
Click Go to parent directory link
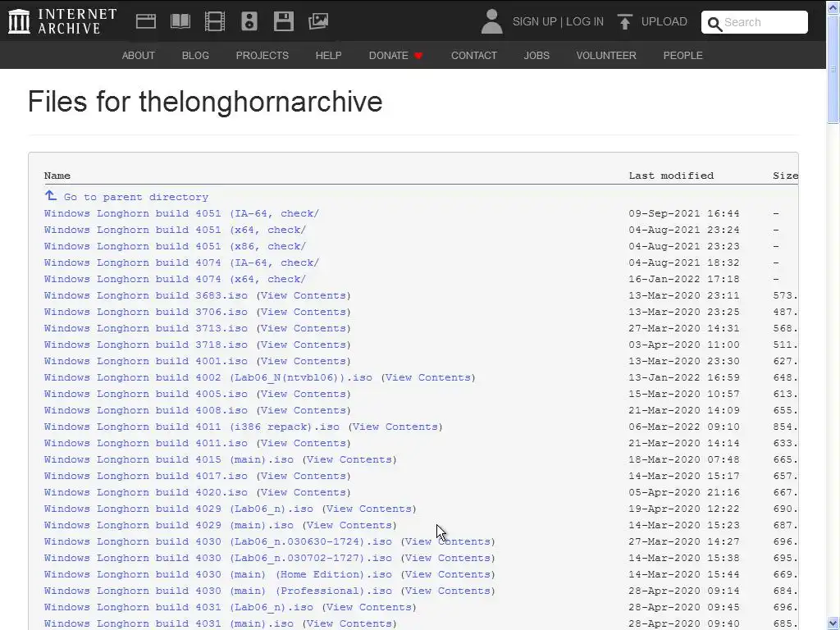136,197
